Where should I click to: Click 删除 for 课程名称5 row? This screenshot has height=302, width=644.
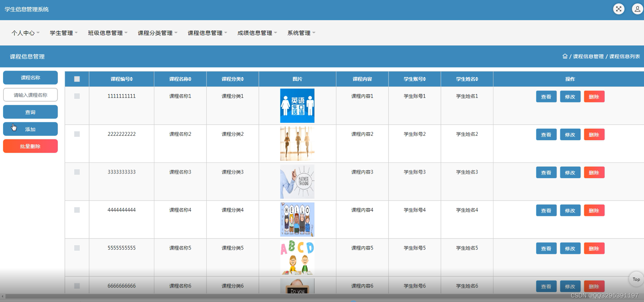coord(594,248)
